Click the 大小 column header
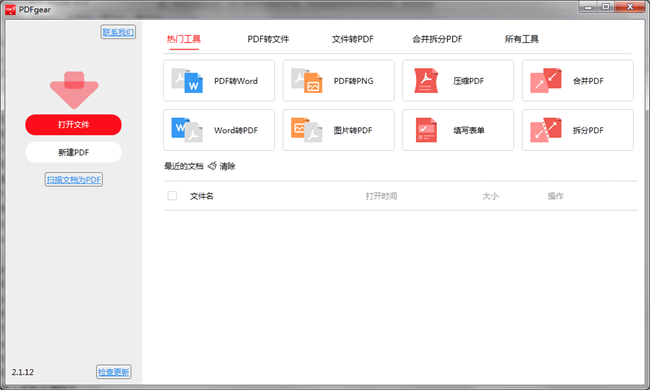The height and width of the screenshot is (390, 650). [x=490, y=196]
